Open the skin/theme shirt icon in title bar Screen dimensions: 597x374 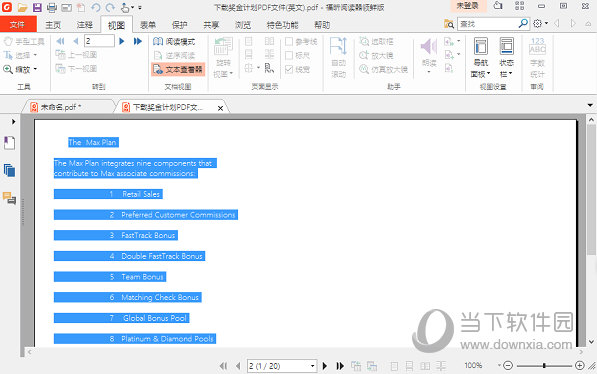click(498, 6)
